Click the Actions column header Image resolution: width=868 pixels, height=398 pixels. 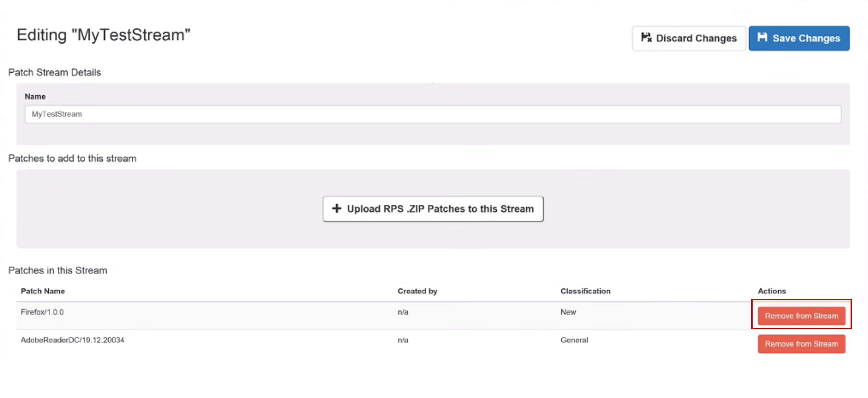point(772,291)
